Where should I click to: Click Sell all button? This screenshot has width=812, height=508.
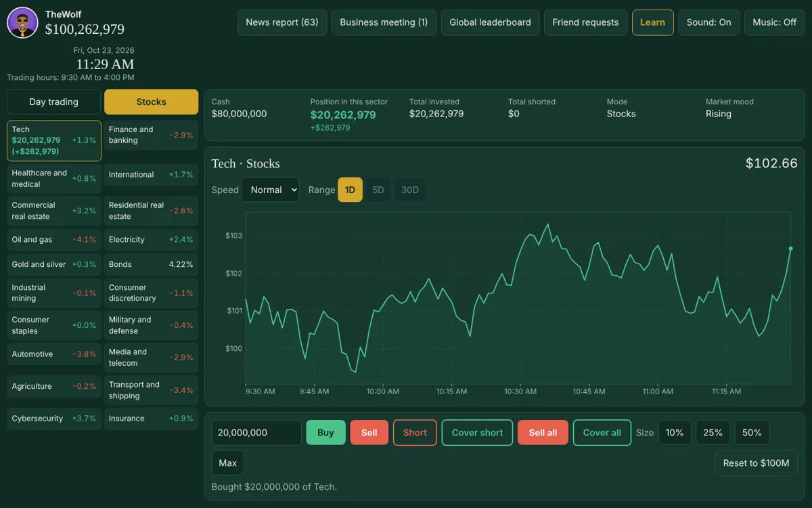point(543,433)
